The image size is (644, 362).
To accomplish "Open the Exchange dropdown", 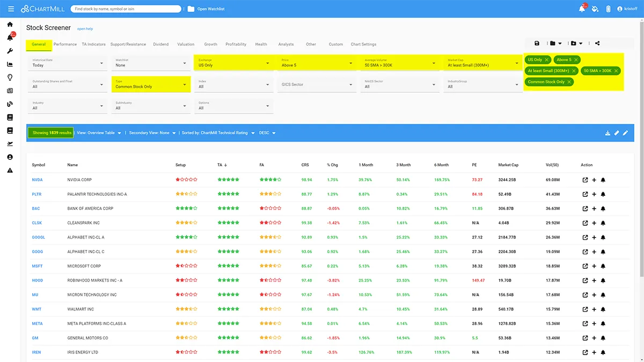I will 233,63.
